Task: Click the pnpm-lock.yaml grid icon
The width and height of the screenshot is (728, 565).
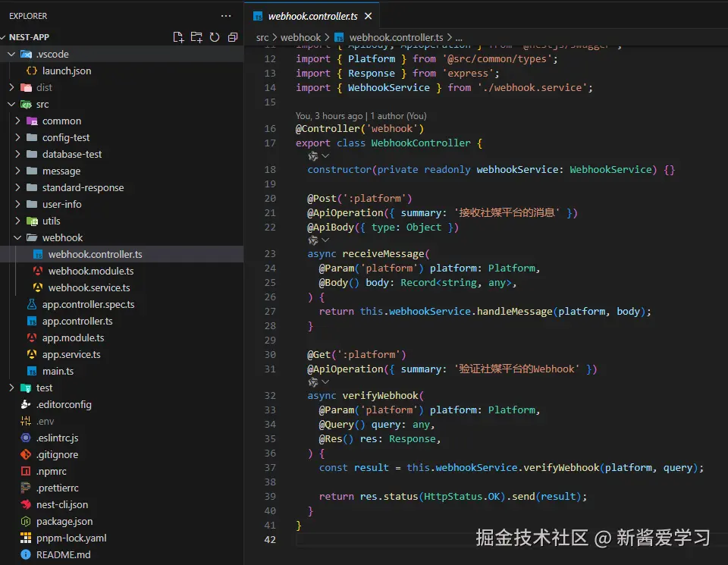Action: point(26,538)
